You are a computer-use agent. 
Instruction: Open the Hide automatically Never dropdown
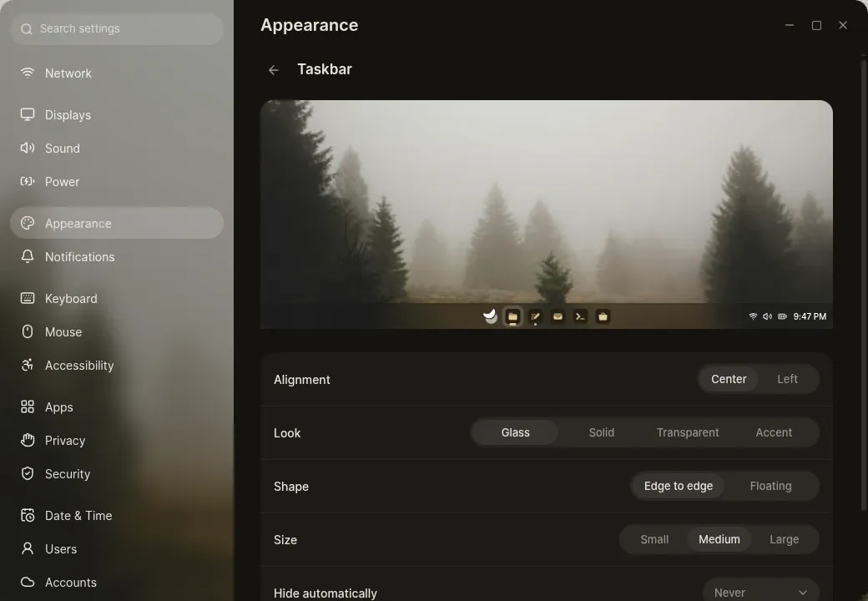point(760,591)
